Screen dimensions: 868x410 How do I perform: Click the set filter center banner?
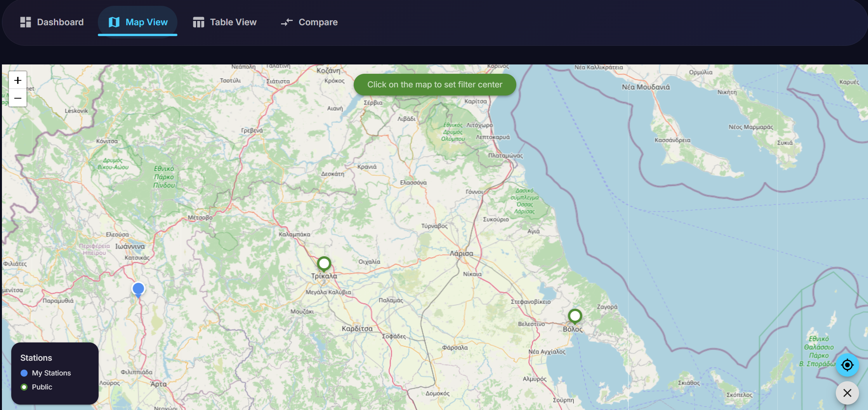434,84
